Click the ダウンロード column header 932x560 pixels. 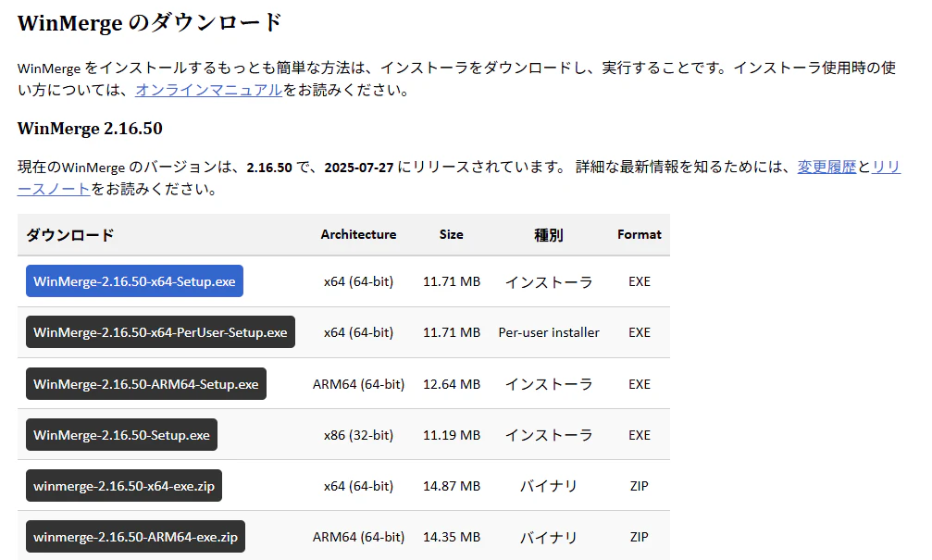pyautogui.click(x=69, y=235)
